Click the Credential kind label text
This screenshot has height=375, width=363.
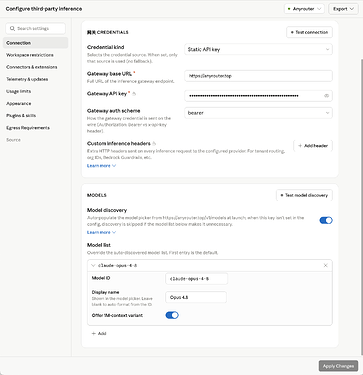pyautogui.click(x=105, y=47)
